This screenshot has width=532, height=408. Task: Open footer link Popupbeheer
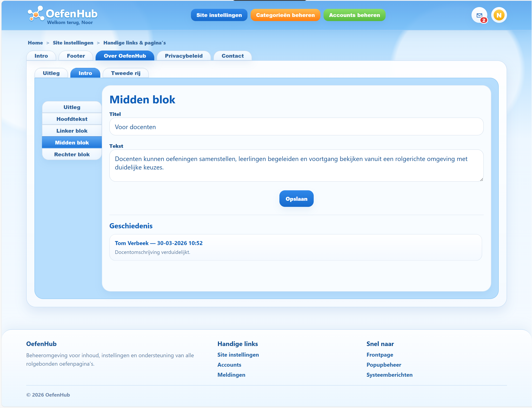[x=384, y=365]
